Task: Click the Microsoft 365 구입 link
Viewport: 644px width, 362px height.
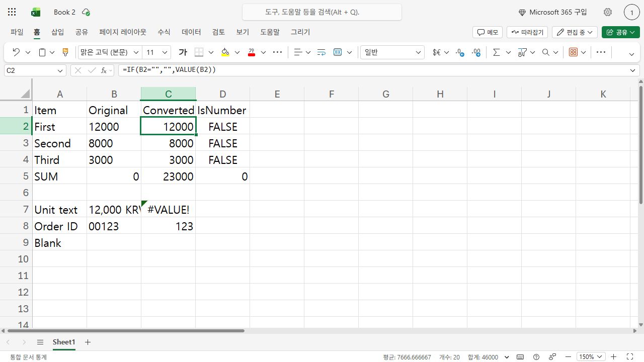Action: pyautogui.click(x=553, y=12)
